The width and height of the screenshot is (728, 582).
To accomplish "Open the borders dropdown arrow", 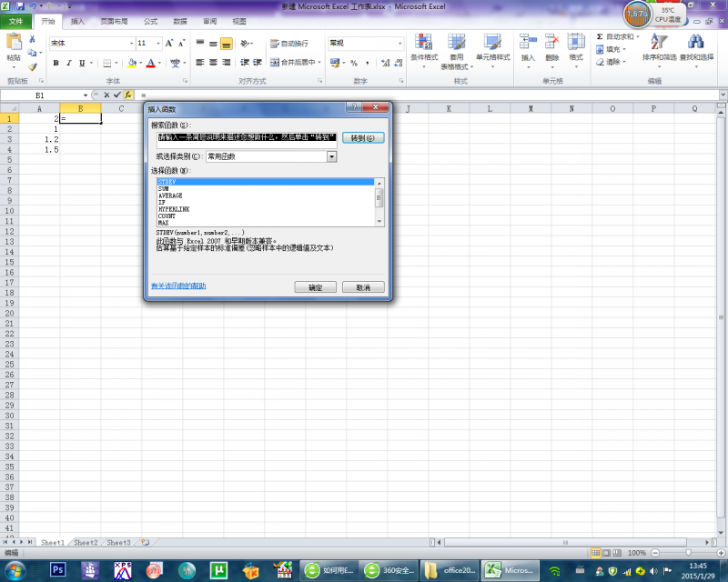I will 116,63.
